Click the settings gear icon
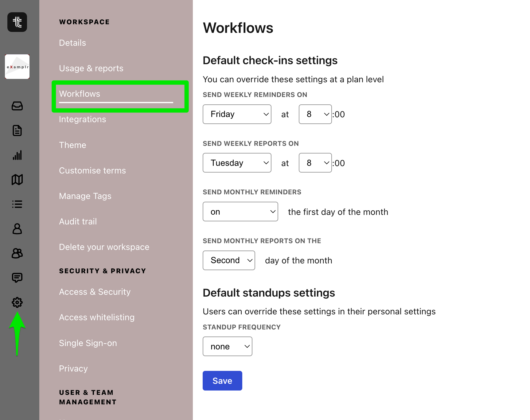This screenshot has height=420, width=530. (17, 302)
